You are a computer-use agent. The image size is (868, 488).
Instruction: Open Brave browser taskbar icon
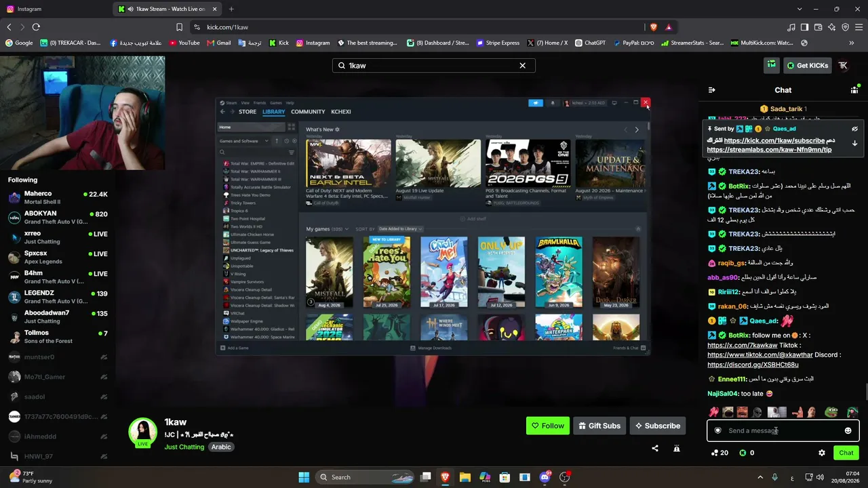point(445,477)
